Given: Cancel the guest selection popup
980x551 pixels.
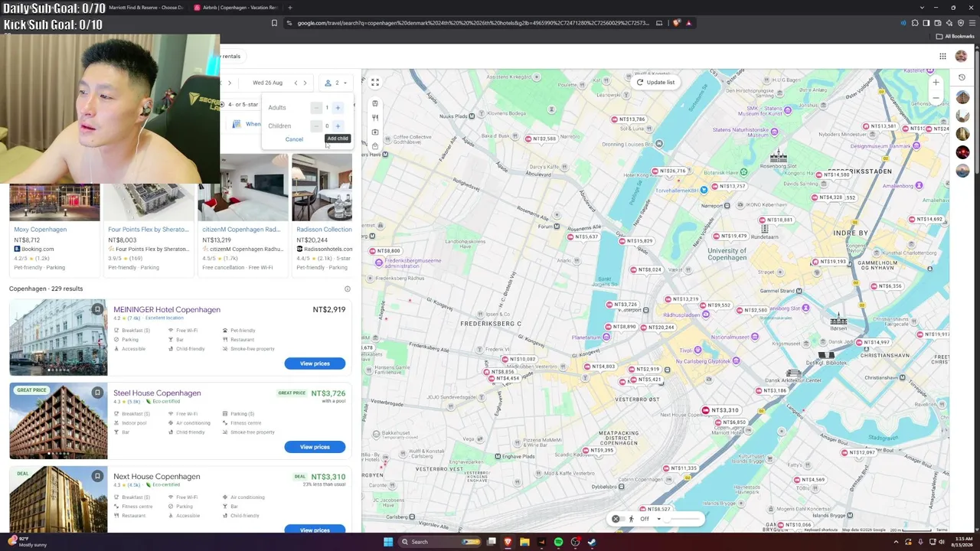Looking at the screenshot, I should coord(294,139).
